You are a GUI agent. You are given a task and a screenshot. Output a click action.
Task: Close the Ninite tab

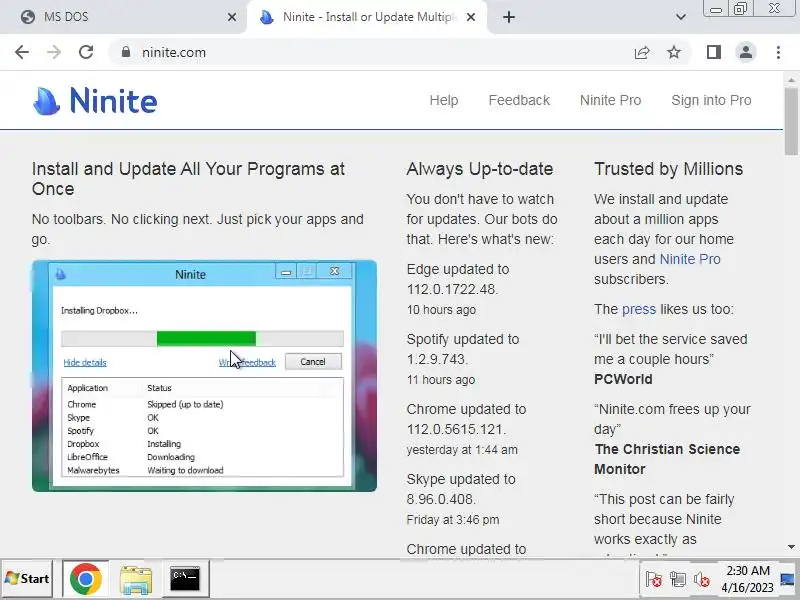pos(471,17)
